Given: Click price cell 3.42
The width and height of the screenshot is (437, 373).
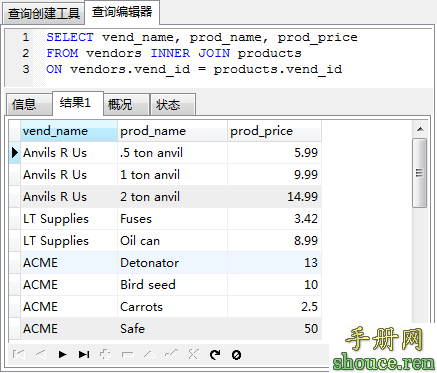Looking at the screenshot, I should (274, 219).
